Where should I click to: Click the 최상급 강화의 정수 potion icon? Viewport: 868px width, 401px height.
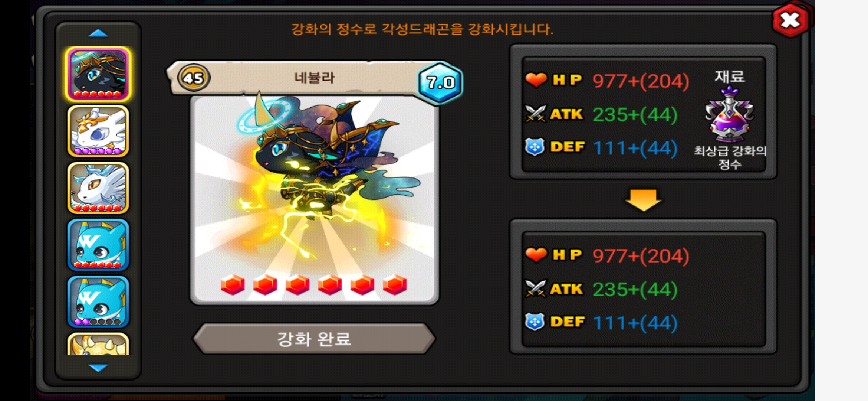click(729, 114)
